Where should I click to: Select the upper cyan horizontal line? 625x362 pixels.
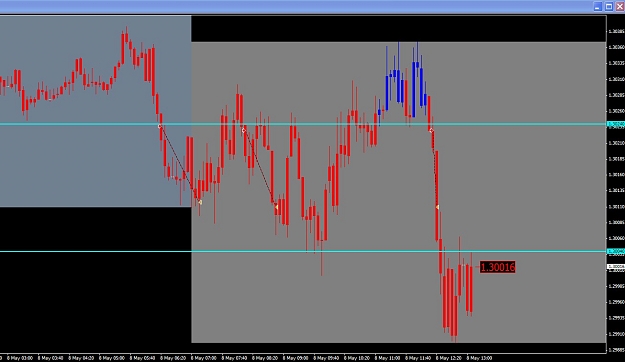pyautogui.click(x=303, y=124)
